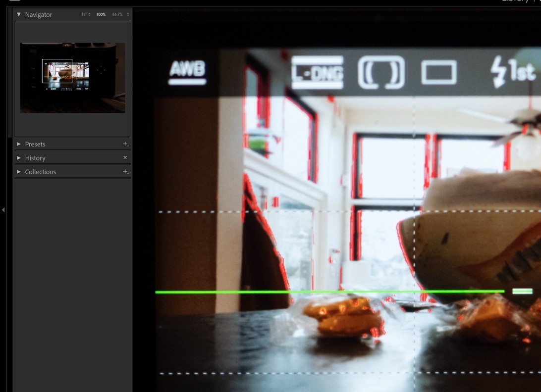This screenshot has width=541, height=392.
Task: Expand the Presets panel disclosure triangle
Action: click(x=19, y=144)
